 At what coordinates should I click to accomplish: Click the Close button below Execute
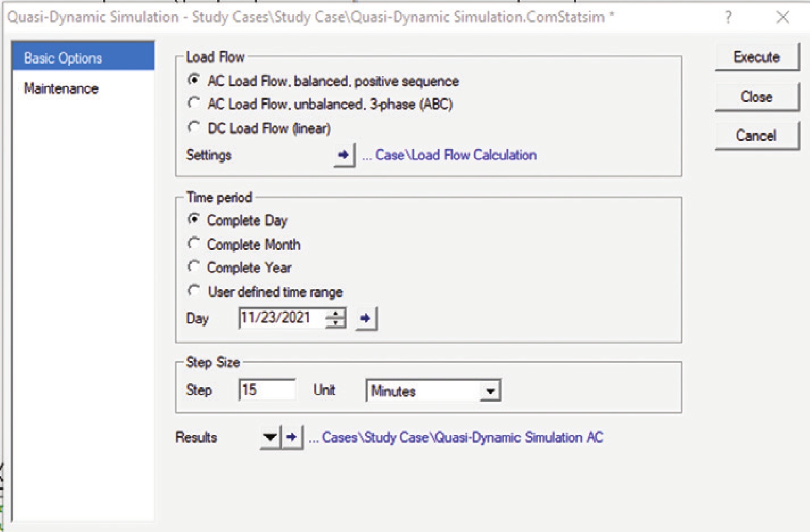756,97
